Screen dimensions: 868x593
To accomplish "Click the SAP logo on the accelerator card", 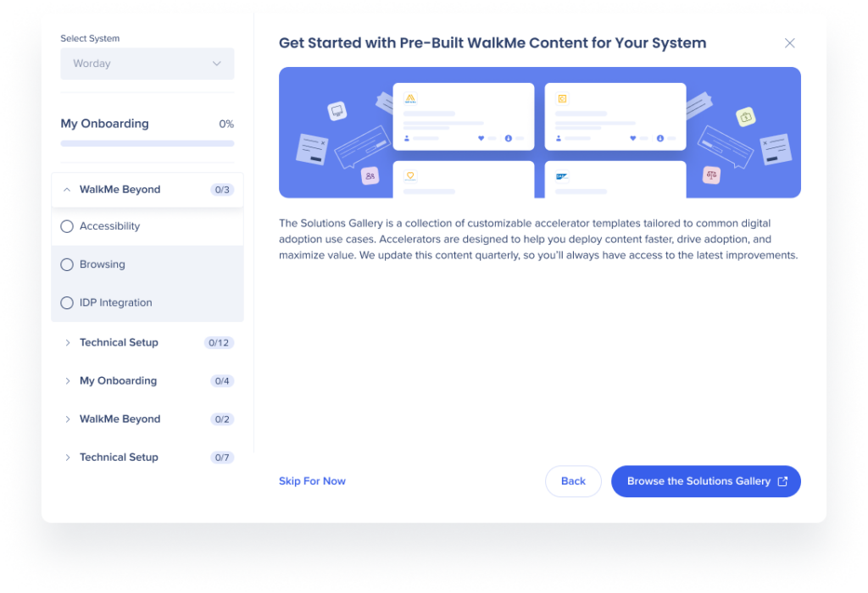I will point(561,175).
